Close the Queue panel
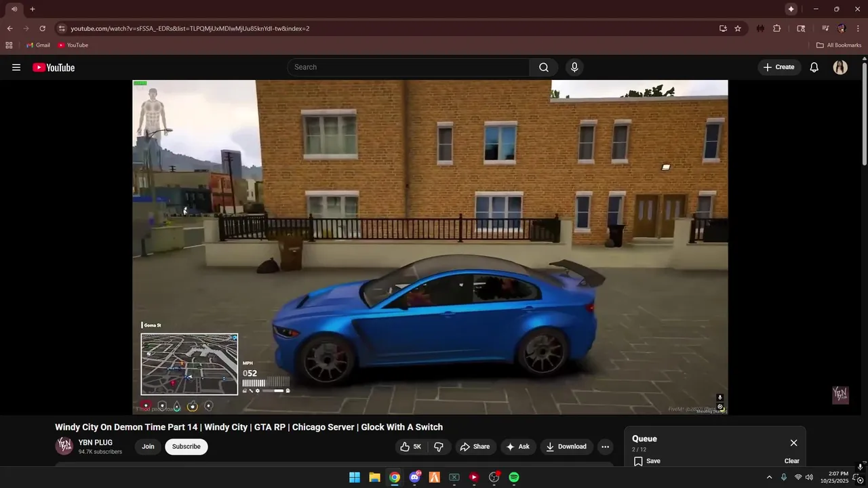 click(x=793, y=443)
